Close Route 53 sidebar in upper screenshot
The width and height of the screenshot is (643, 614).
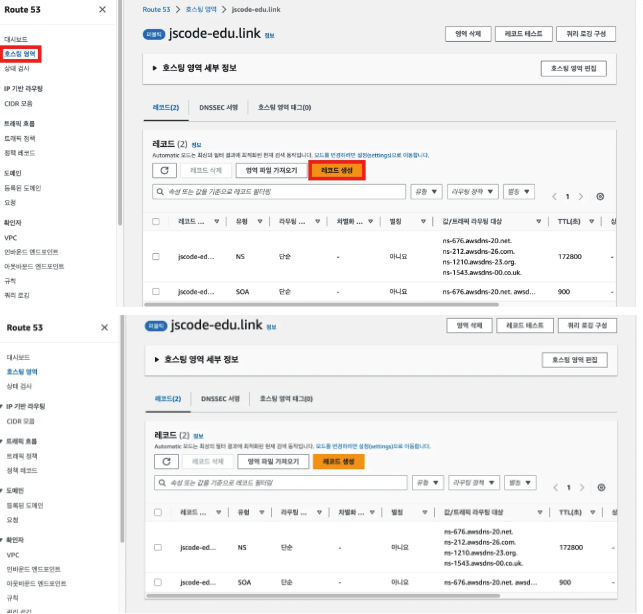[x=103, y=9]
